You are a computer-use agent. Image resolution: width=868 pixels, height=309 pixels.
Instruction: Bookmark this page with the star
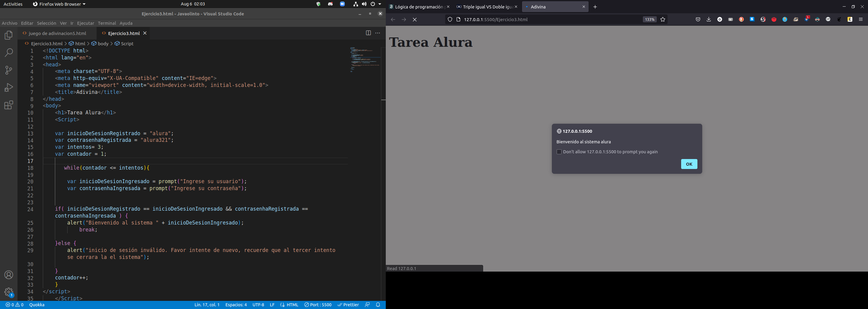[x=663, y=20]
